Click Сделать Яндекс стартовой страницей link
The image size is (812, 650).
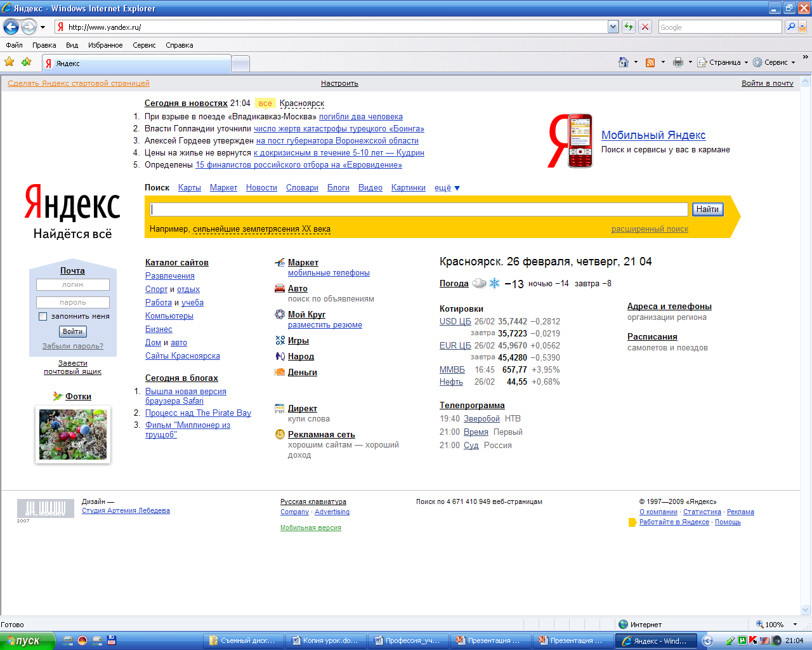[79, 83]
